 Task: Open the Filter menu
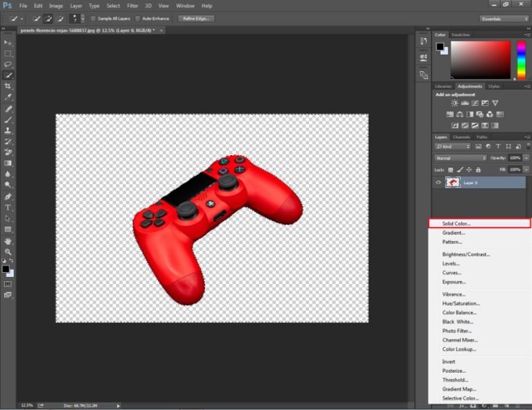132,6
